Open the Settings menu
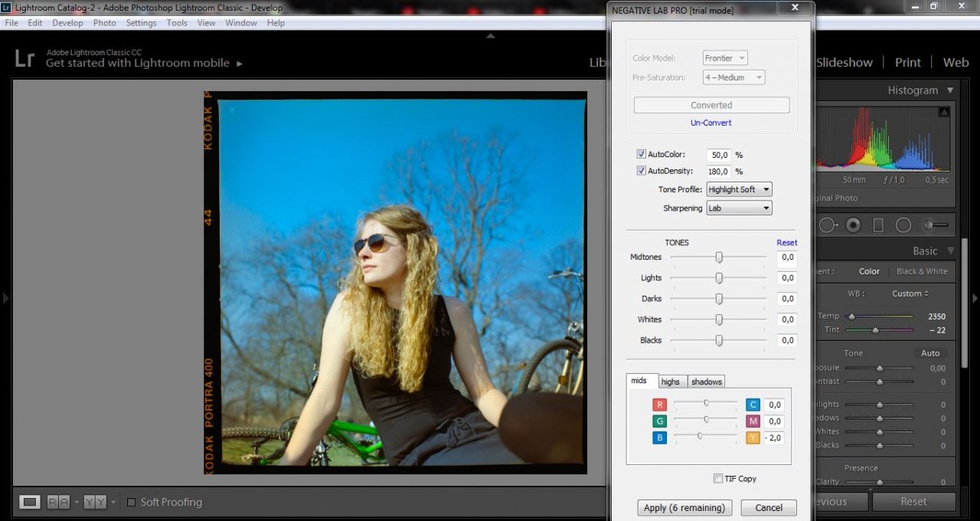Screen dimensions: 980x521 (141, 23)
